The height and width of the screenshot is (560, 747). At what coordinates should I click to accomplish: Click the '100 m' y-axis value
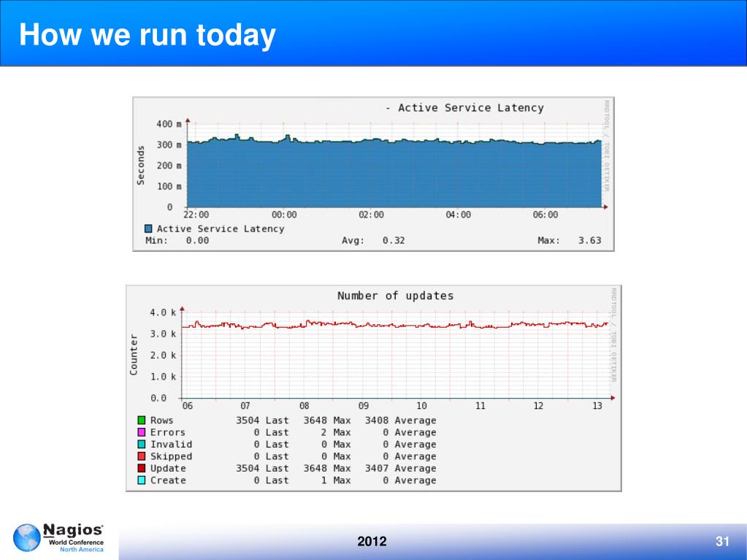[169, 186]
